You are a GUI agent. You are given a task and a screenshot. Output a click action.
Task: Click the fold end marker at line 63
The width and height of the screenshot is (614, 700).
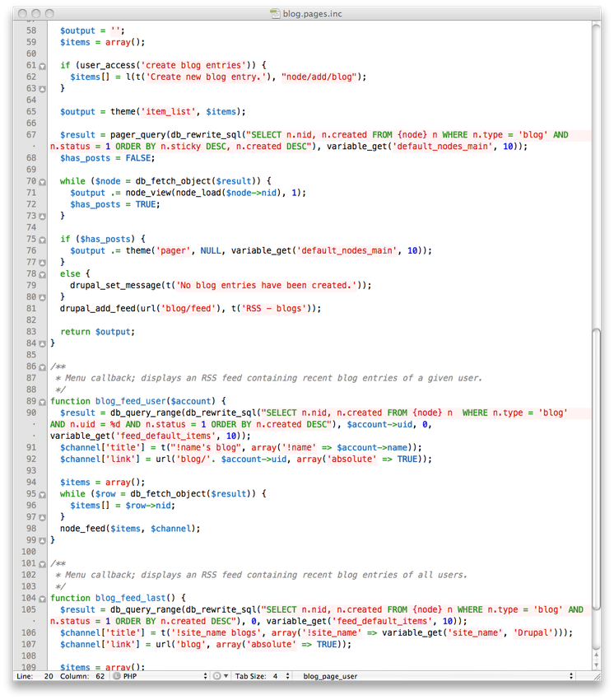click(43, 89)
